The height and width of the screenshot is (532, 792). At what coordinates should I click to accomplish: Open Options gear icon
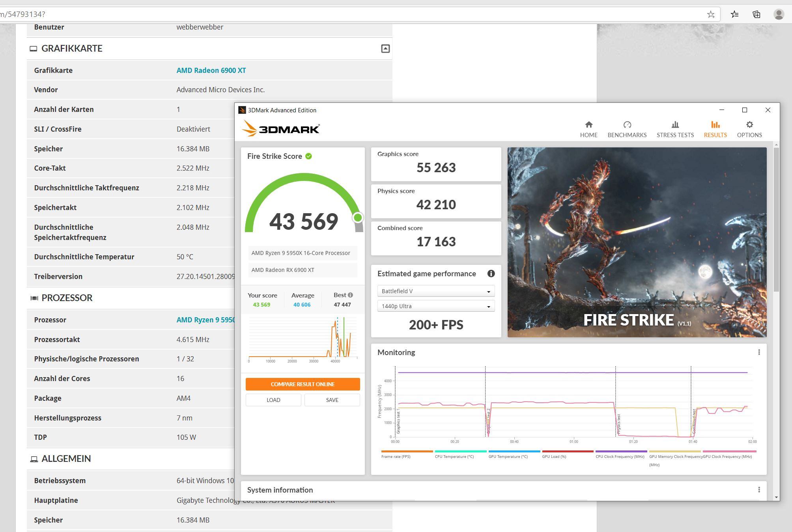click(749, 125)
